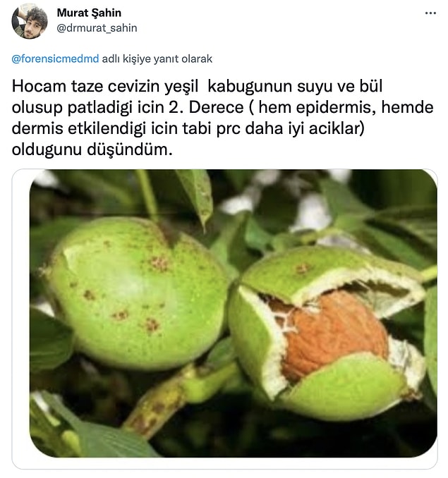
Task: Click the 'adlı kişiye yanıt olarak' reply label
Action: pyautogui.click(x=157, y=59)
